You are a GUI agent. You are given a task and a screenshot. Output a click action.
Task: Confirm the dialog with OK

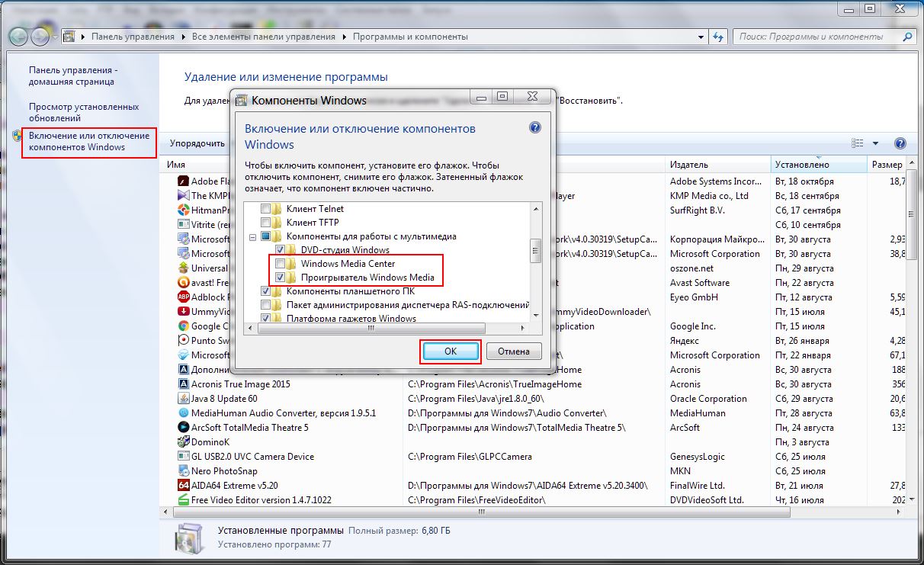tap(450, 352)
